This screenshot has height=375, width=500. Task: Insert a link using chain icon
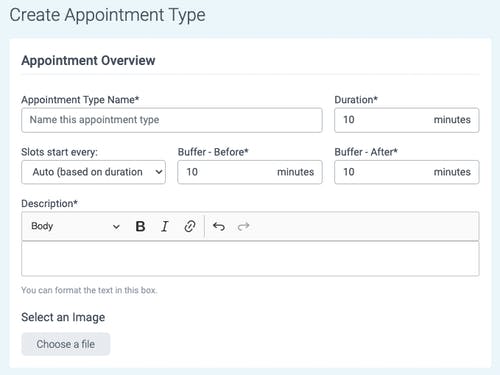point(190,226)
